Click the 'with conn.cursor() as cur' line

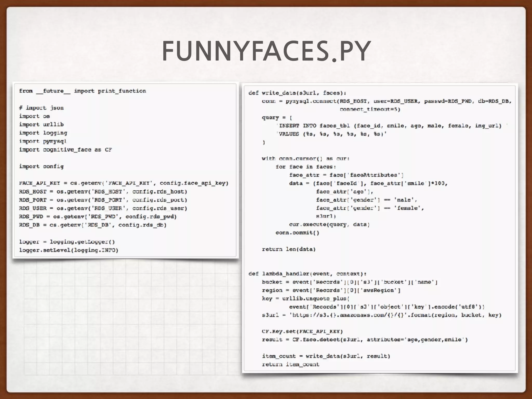[x=305, y=158]
